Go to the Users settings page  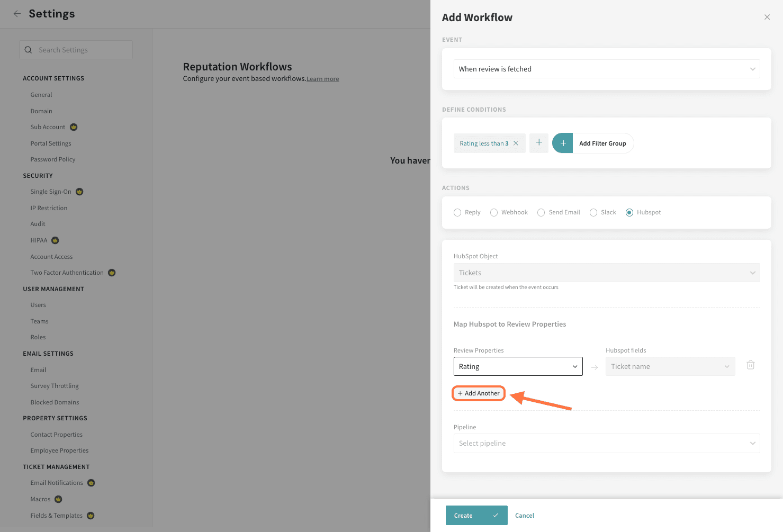pyautogui.click(x=38, y=305)
